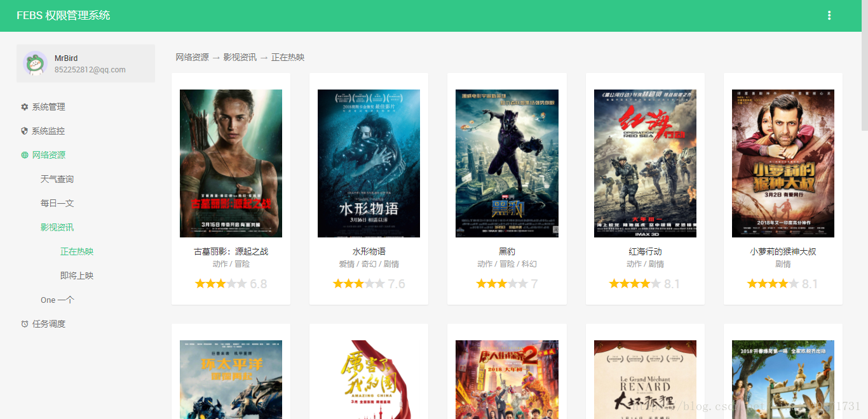Screen dimensions: 868x419
Task: Click the gear icon beside 系统管理
Action: [x=25, y=107]
